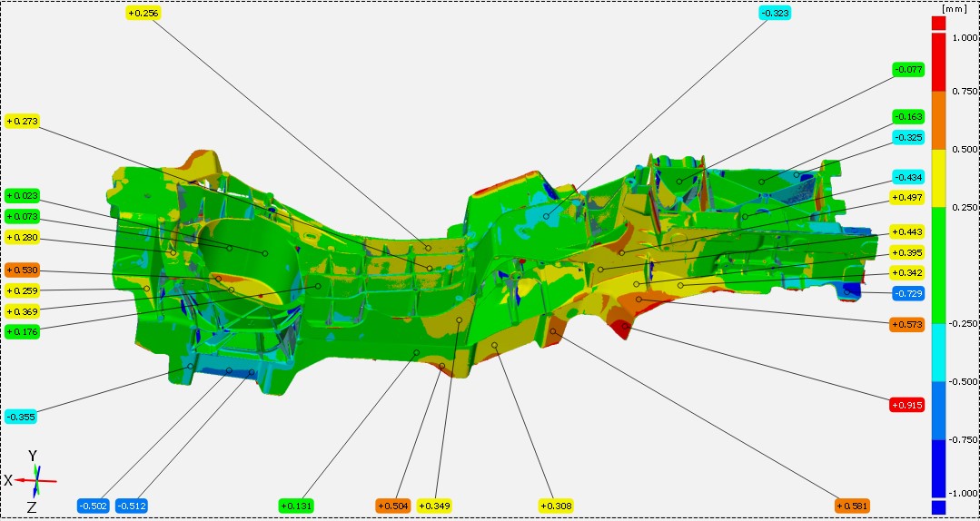This screenshot has height=521, width=980.
Task: Click the blue -0.502 deviation label
Action: [x=93, y=506]
